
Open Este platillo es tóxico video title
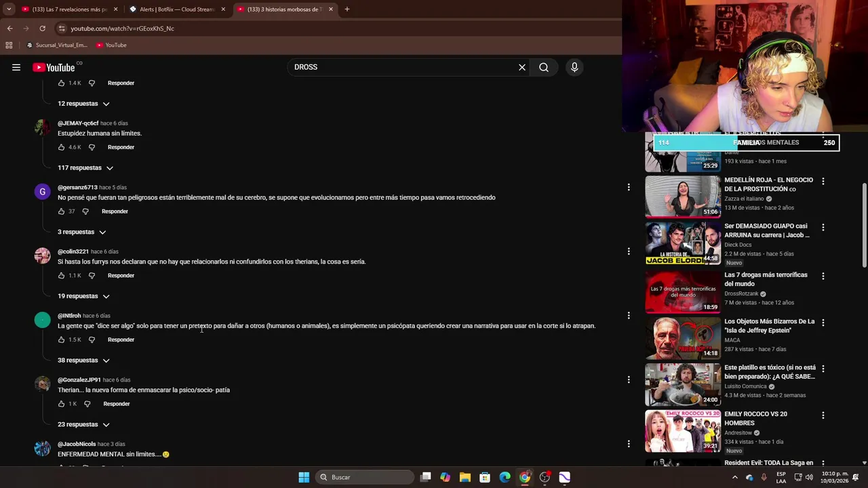(x=770, y=372)
